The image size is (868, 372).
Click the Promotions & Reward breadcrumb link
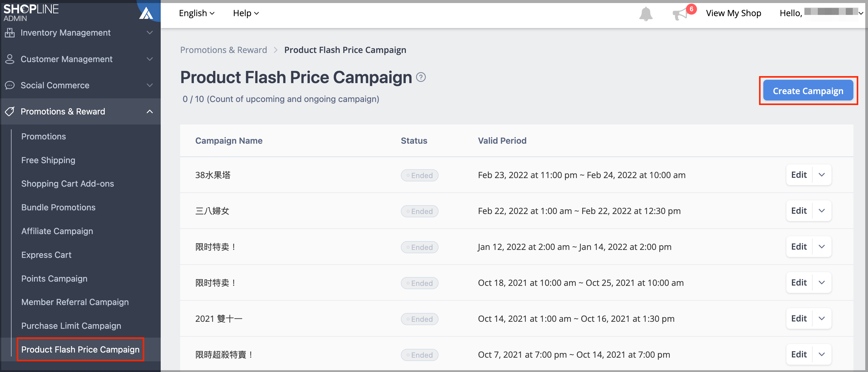223,50
